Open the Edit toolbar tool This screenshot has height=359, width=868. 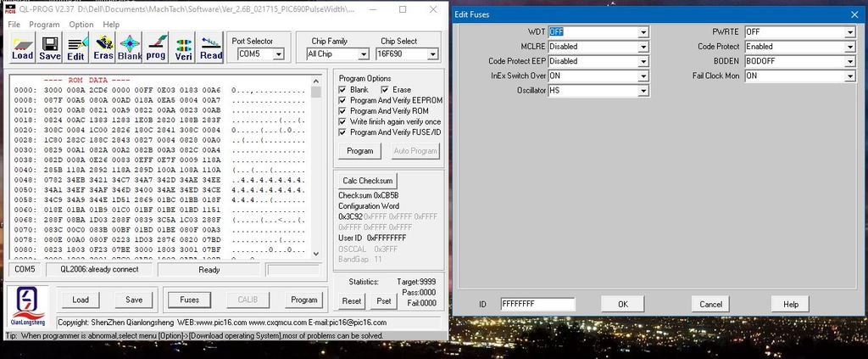coord(76,48)
